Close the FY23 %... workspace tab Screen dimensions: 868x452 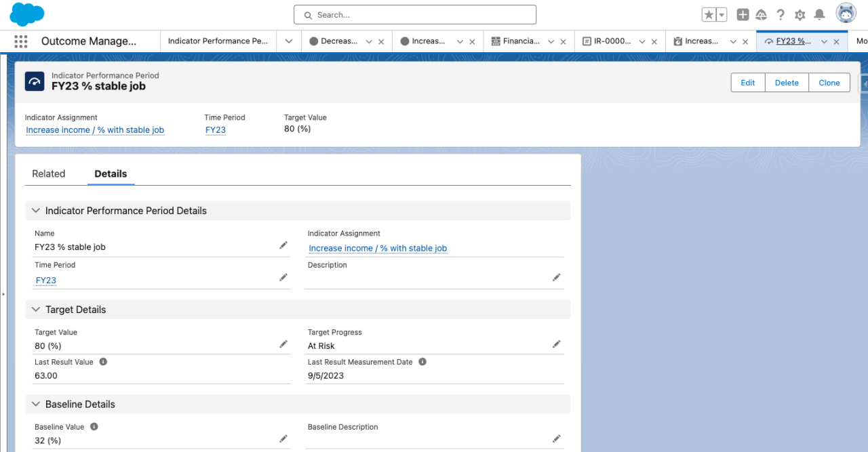tap(836, 42)
